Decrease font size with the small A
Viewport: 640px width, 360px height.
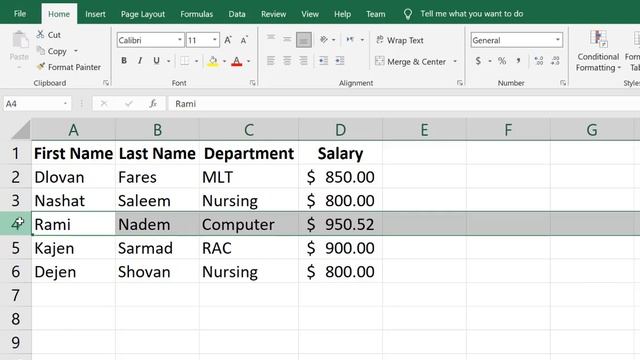(x=244, y=40)
